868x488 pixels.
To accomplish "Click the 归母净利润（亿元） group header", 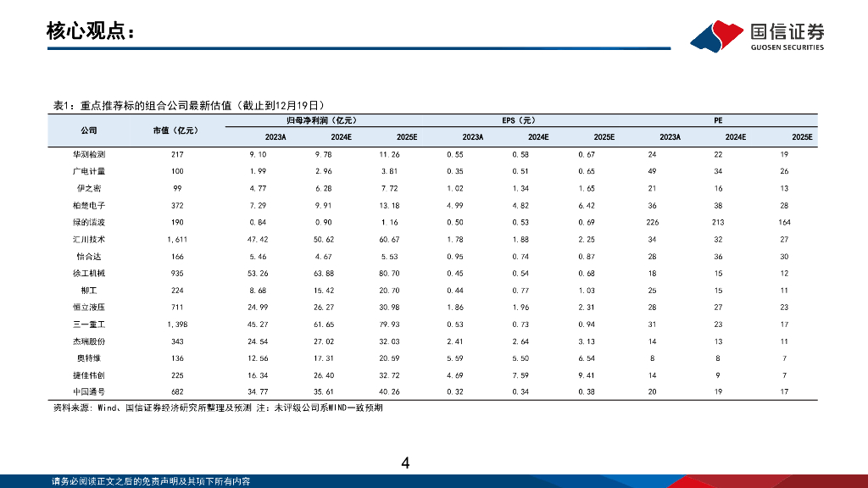I will click(321, 120).
